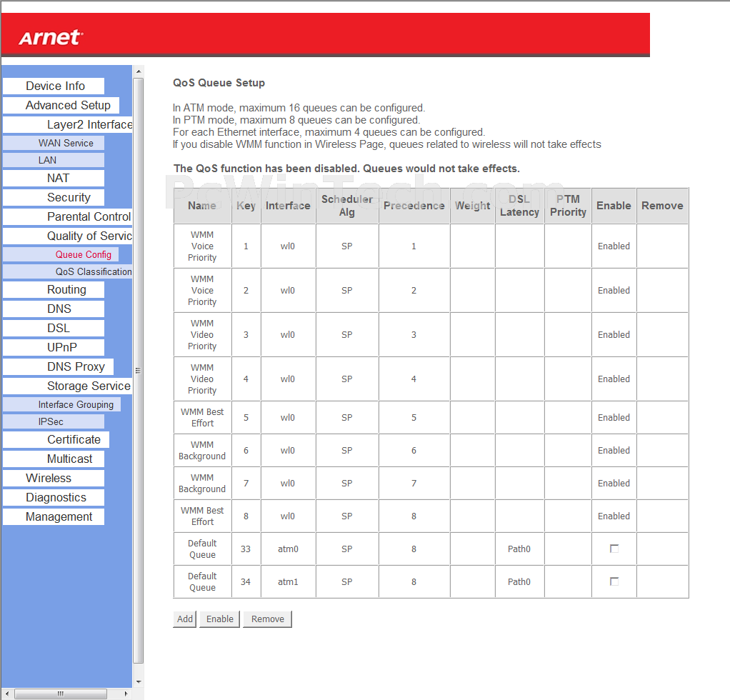
Task: Check Enable box for atm1 Default Queue
Action: tap(614, 581)
